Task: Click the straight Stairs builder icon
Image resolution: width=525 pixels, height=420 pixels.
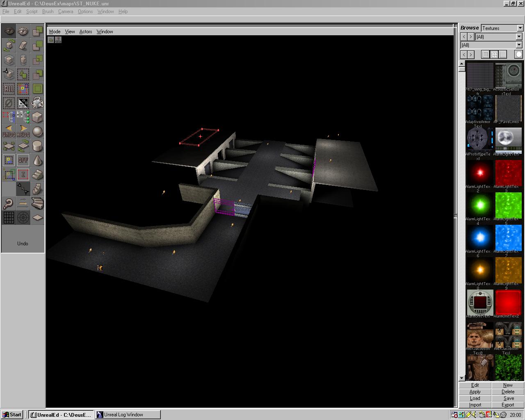Action: (37, 174)
